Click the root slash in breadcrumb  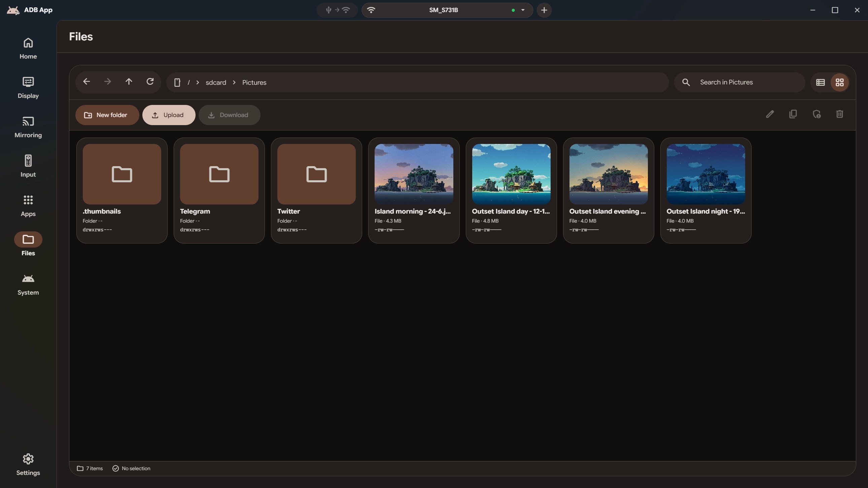[x=189, y=82]
